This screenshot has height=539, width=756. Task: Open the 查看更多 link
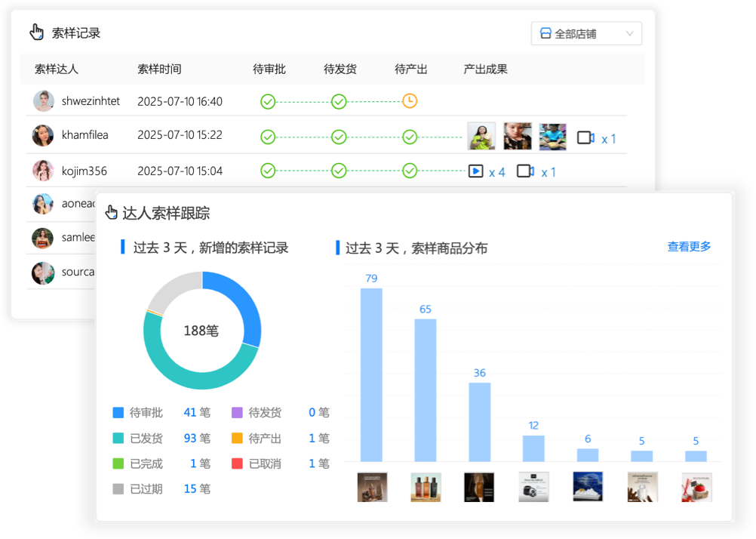(689, 247)
